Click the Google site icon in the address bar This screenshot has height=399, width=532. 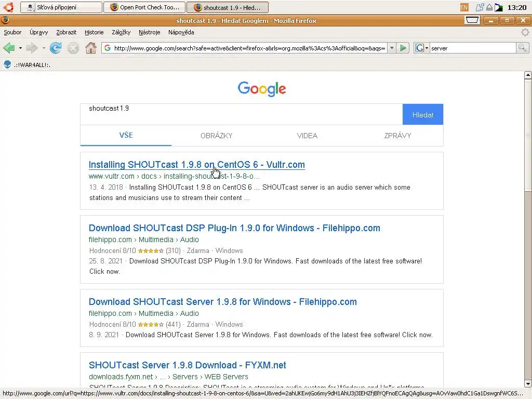click(x=108, y=48)
